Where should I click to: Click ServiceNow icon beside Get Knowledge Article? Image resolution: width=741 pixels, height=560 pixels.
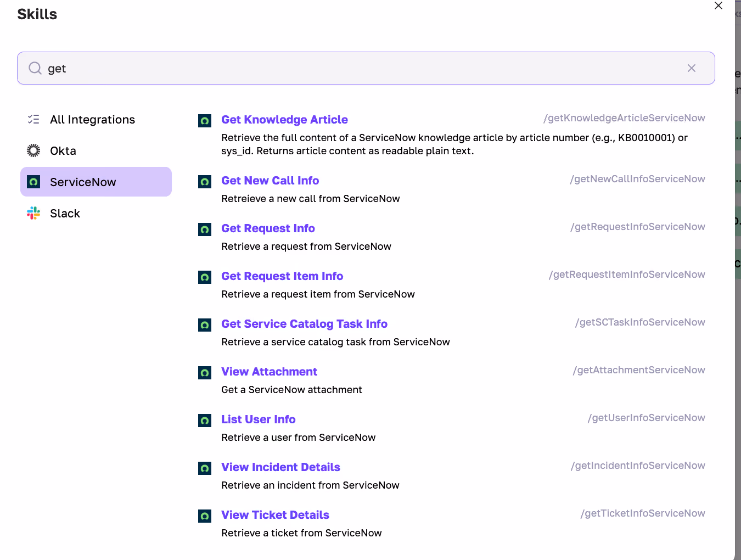(x=205, y=121)
